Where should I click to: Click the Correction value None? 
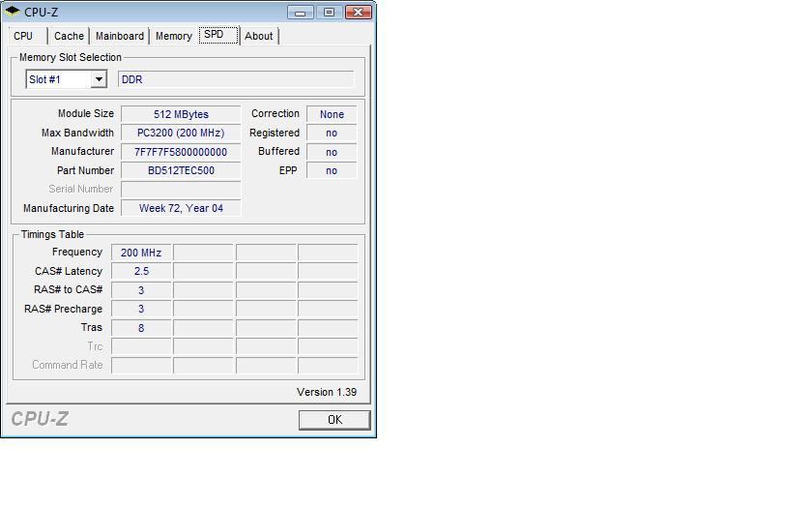tap(332, 114)
